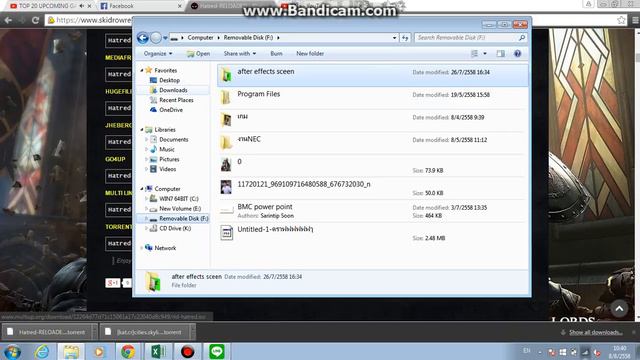This screenshot has height=360, width=640.
Task: Click the Explorer help icon
Action: coord(517,53)
